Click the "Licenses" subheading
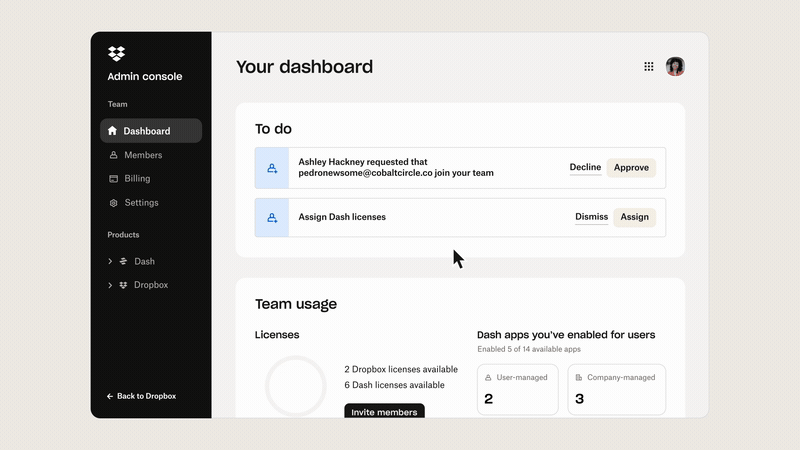 click(x=277, y=335)
